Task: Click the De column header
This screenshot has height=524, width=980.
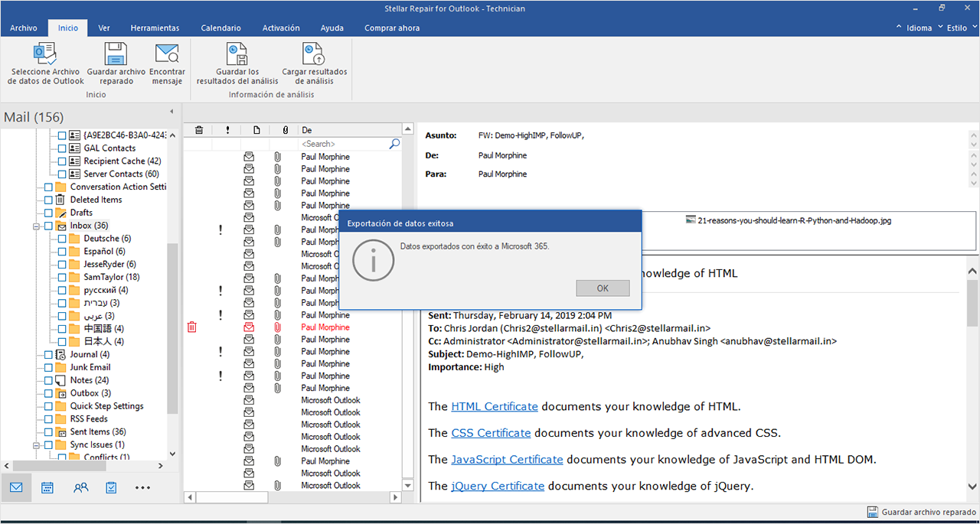Action: click(350, 130)
